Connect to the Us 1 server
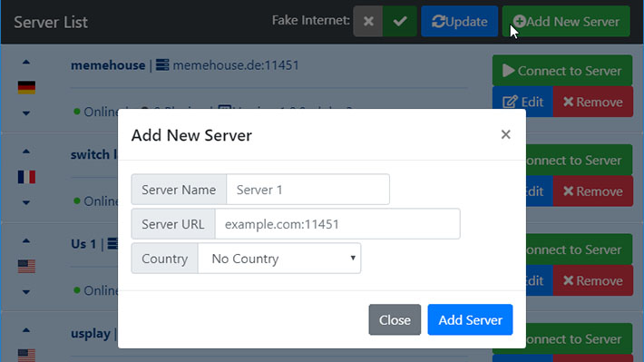Screen dimensions: 644x362 tap(579, 249)
